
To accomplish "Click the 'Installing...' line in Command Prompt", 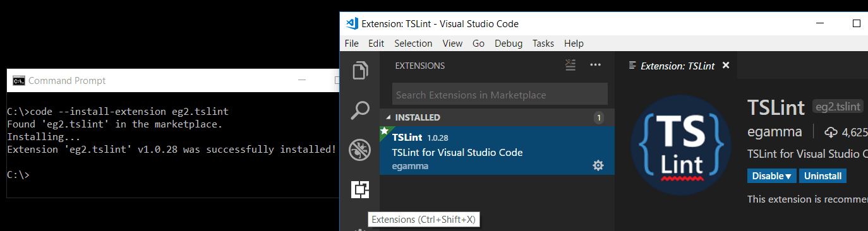I will 44,137.
